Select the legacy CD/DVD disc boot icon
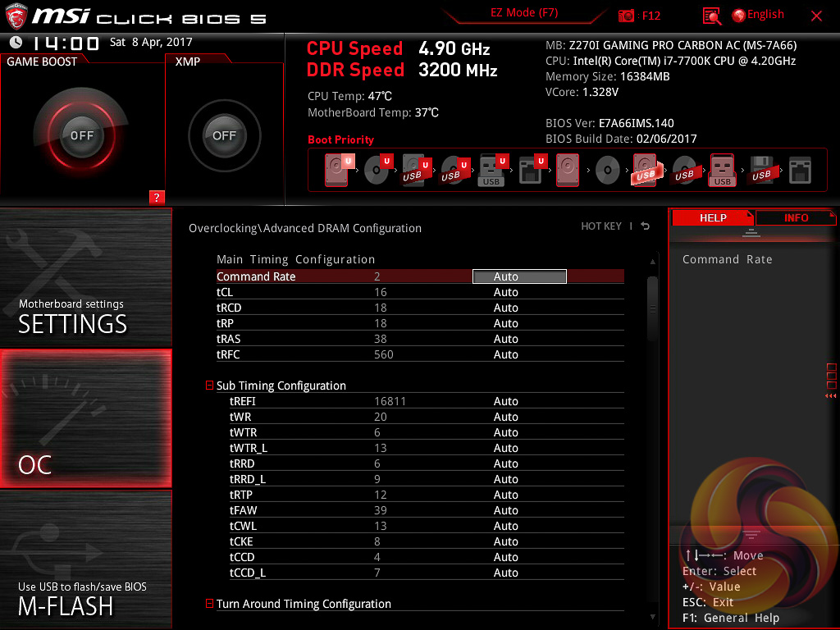The width and height of the screenshot is (840, 630). [608, 171]
